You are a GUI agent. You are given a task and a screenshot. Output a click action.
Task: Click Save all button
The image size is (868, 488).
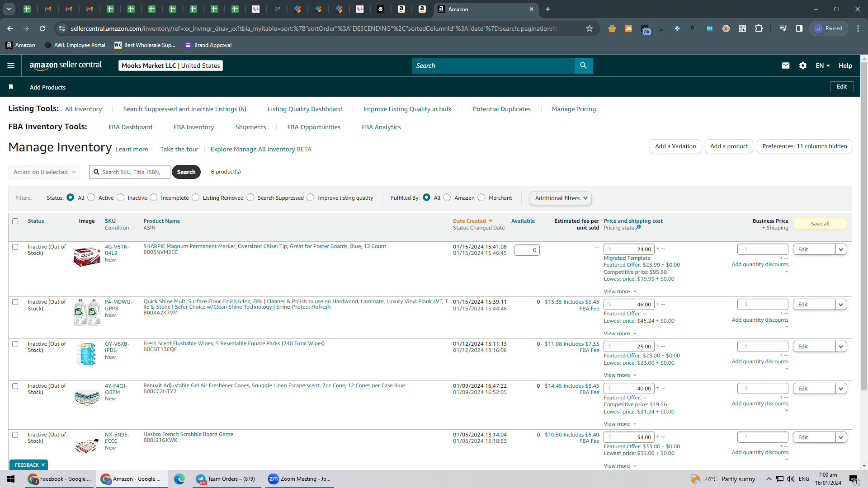tap(820, 224)
